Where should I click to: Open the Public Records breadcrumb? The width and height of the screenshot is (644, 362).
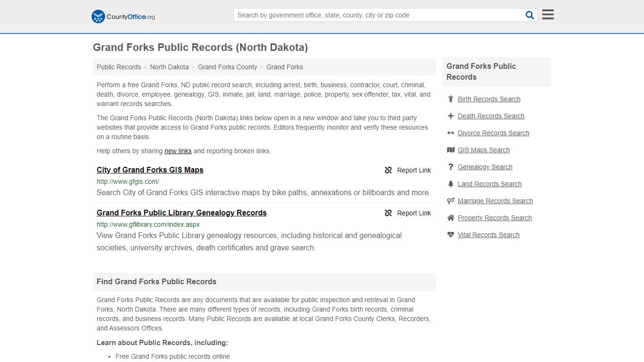point(119,67)
